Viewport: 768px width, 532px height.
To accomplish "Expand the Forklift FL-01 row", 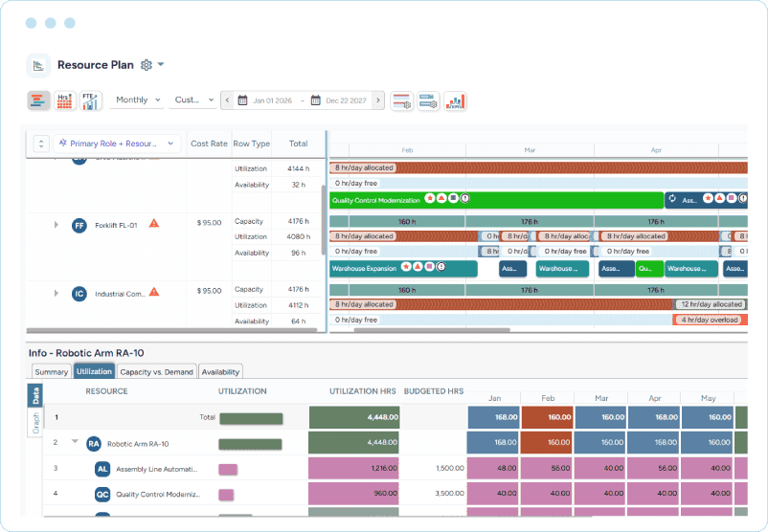I will pos(56,225).
